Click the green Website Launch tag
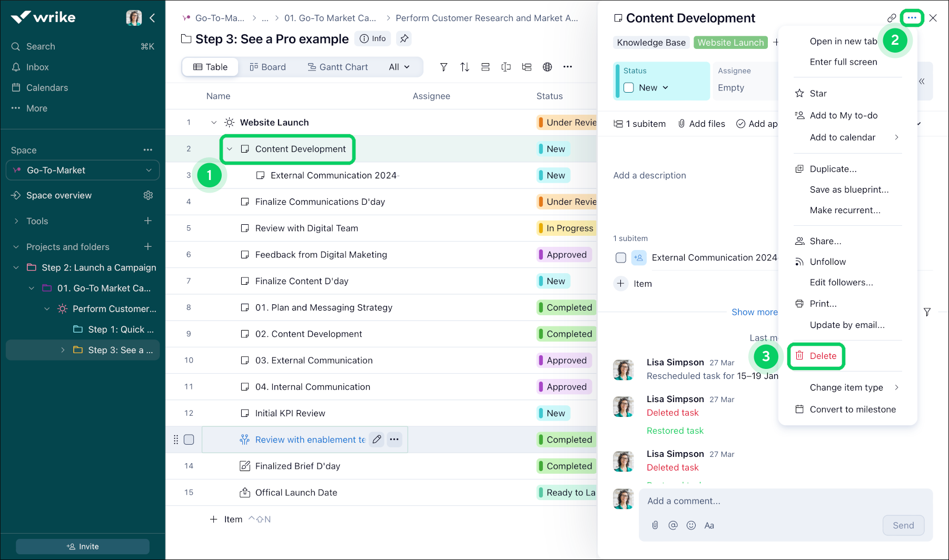 pyautogui.click(x=730, y=43)
